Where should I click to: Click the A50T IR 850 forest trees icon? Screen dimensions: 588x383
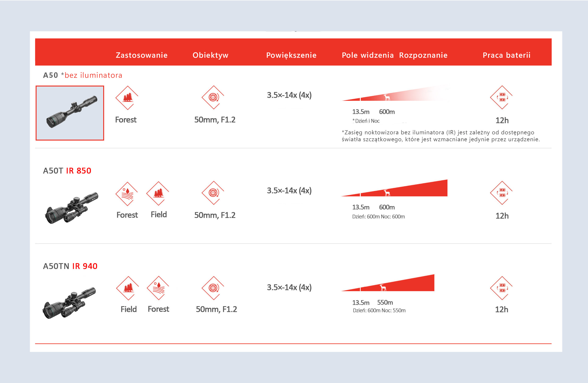(x=158, y=193)
